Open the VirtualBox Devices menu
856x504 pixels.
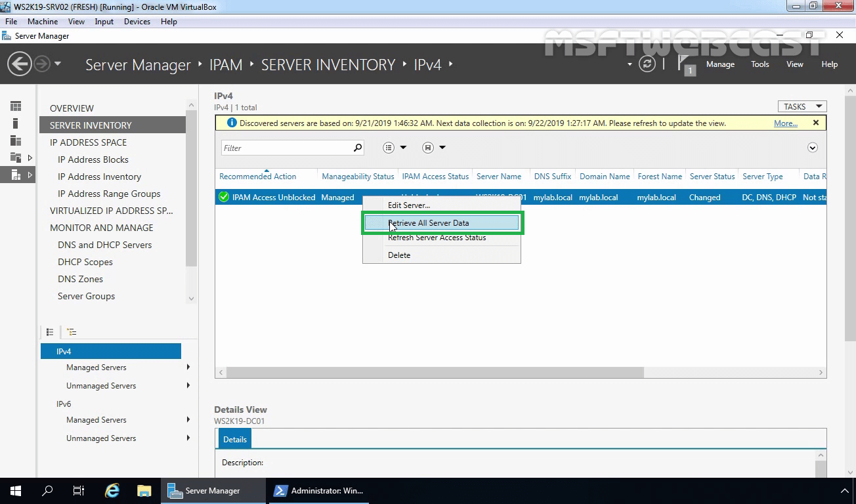137,21
